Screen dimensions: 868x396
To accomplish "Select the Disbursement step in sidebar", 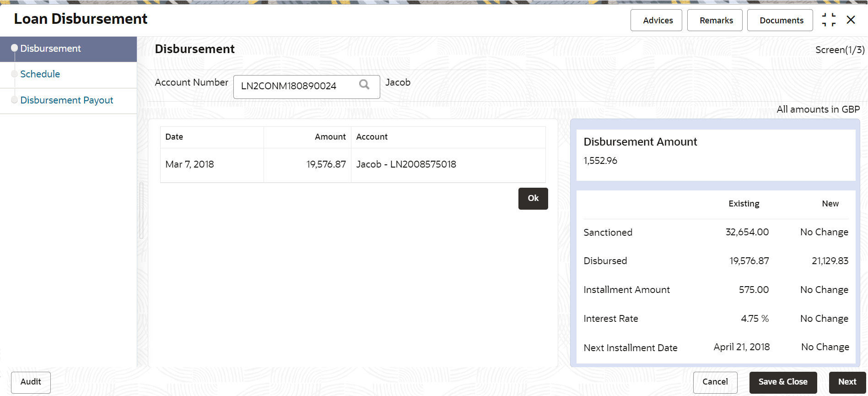I will 51,49.
